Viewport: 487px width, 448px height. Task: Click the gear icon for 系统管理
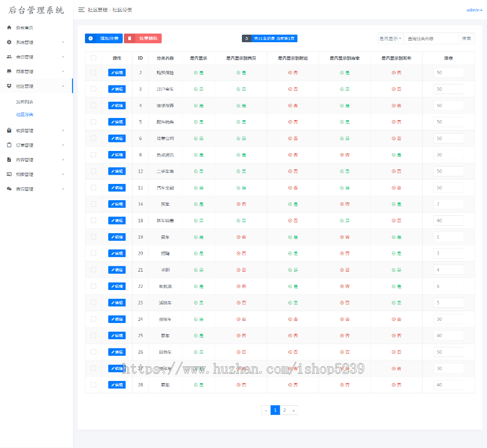coord(9,42)
